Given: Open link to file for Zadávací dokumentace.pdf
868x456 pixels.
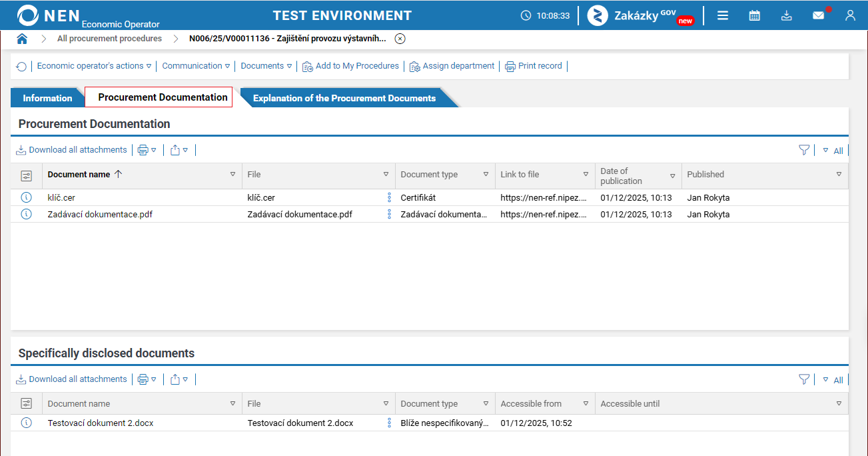Looking at the screenshot, I should pyautogui.click(x=544, y=214).
